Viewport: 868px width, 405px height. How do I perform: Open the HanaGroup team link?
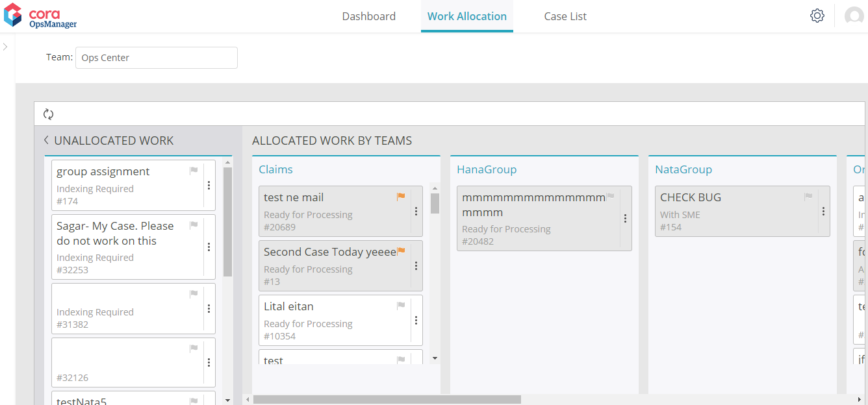tap(487, 169)
